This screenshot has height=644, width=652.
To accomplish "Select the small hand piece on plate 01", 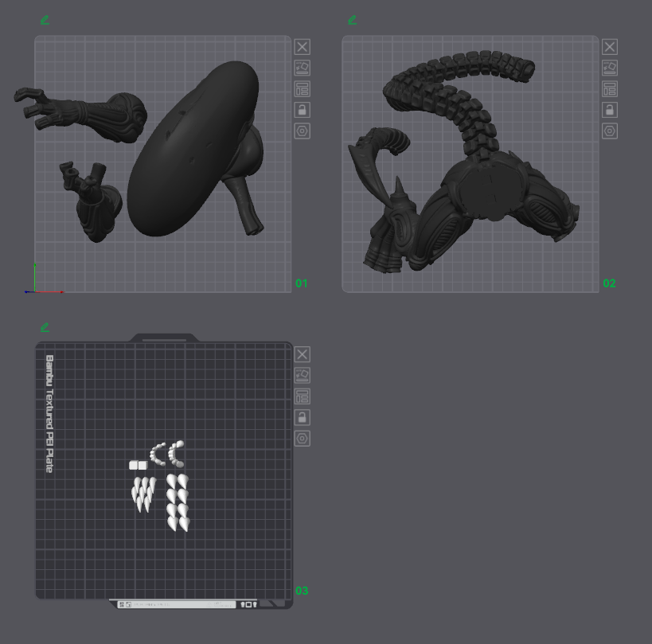I will [x=92, y=204].
